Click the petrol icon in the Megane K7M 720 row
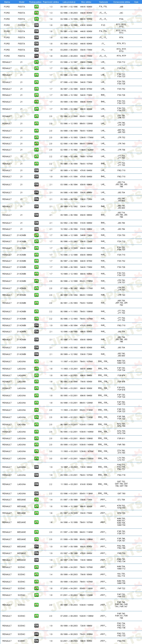Viewport: 142px width, 644px height. click(36, 513)
